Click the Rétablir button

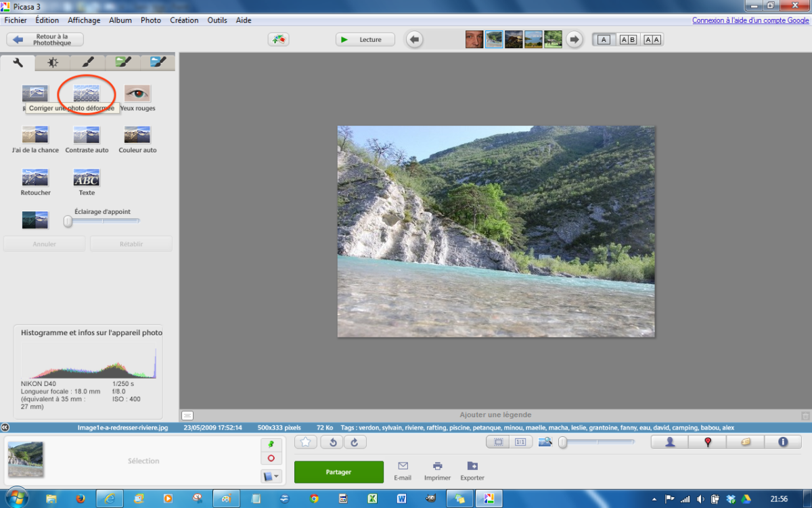pyautogui.click(x=131, y=244)
